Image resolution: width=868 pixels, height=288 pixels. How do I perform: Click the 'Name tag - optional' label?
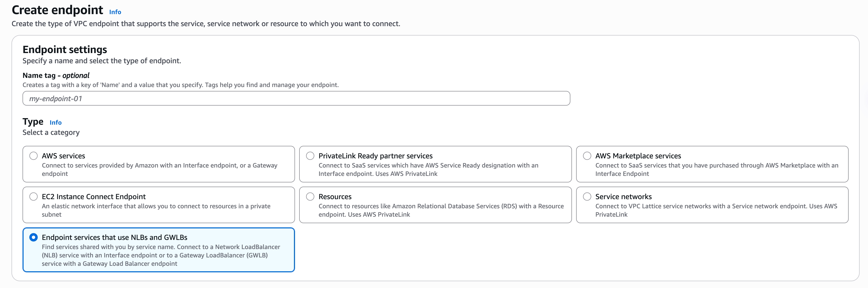(56, 75)
